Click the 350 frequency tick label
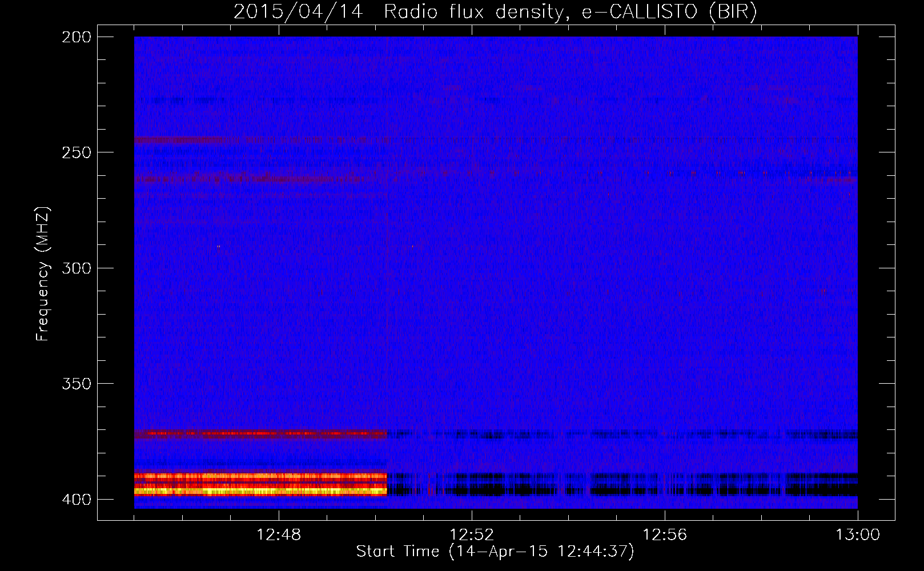The height and width of the screenshot is (571, 924). pyautogui.click(x=77, y=384)
